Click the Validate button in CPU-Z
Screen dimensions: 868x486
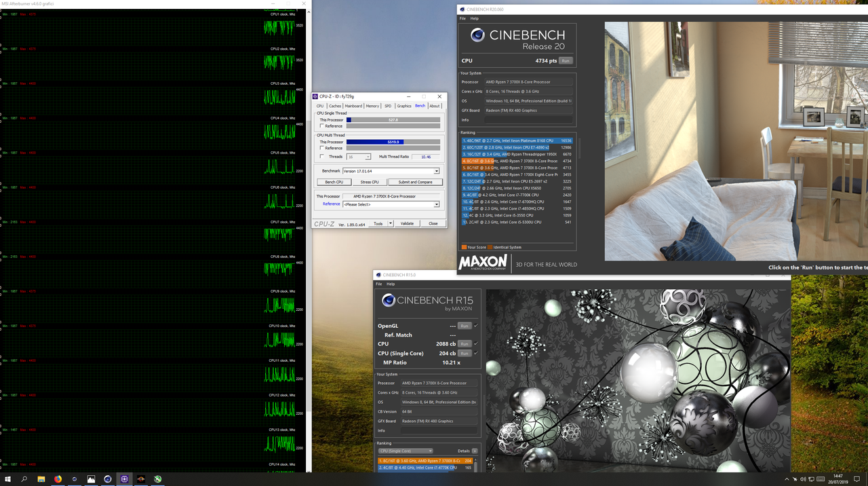tap(407, 223)
